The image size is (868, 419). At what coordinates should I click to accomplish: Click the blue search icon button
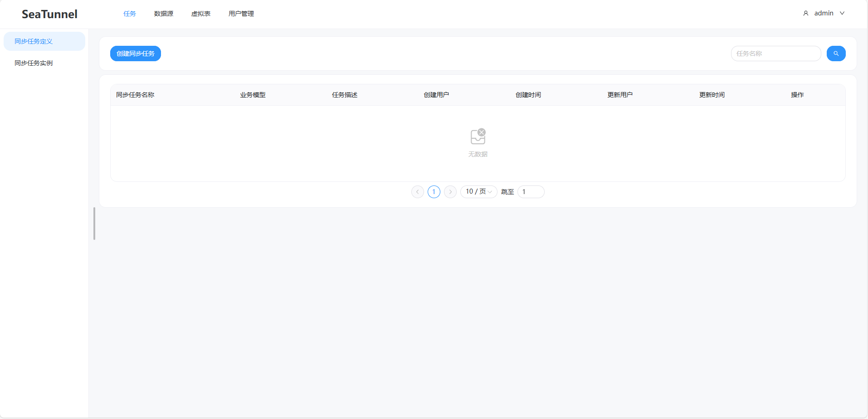click(836, 54)
